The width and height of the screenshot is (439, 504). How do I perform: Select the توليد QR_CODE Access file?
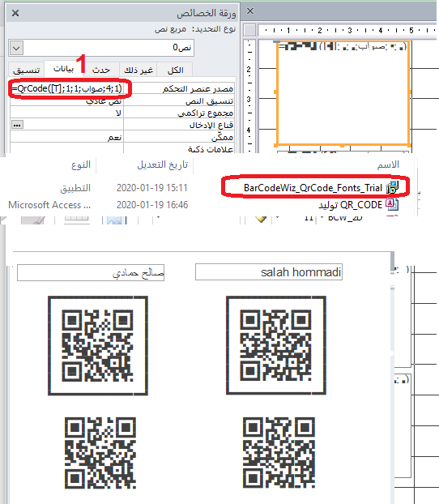point(350,205)
